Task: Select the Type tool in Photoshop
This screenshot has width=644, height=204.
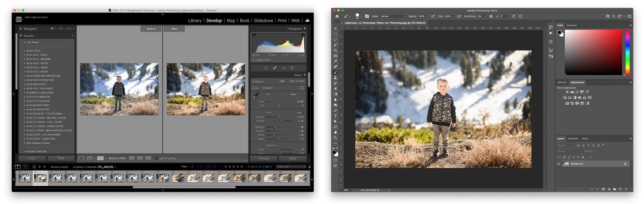Action: pyautogui.click(x=335, y=116)
